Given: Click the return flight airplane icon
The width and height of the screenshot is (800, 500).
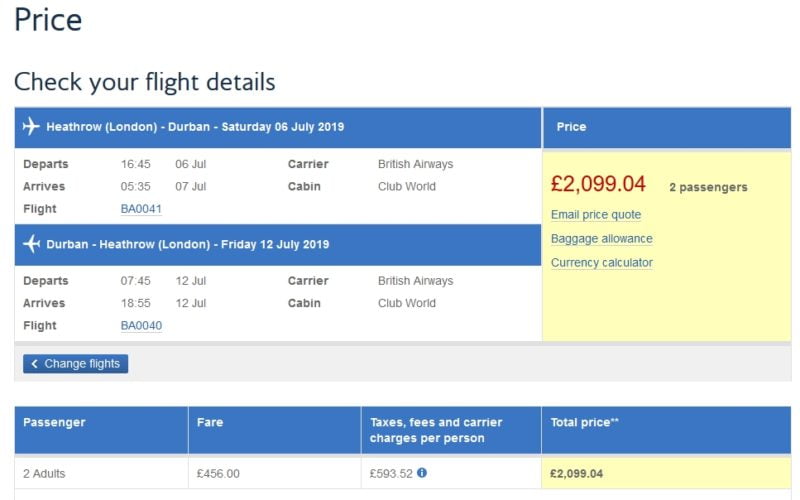Looking at the screenshot, I should click(x=31, y=244).
